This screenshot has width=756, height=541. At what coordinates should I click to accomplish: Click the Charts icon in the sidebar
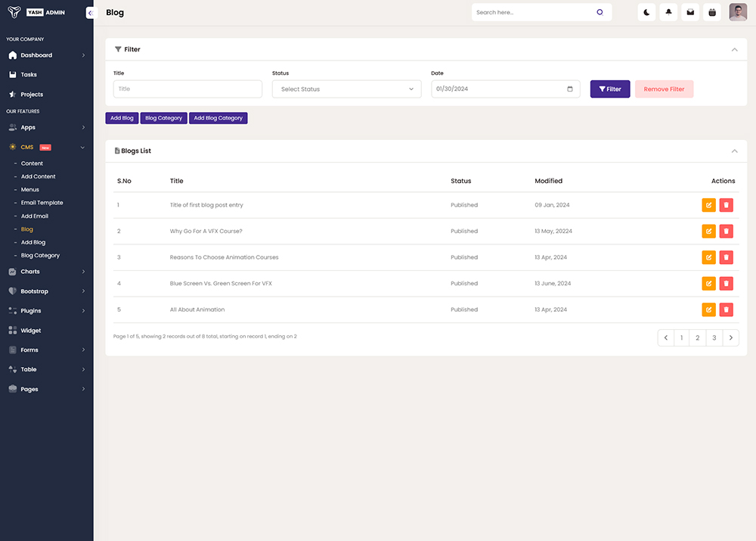point(13,272)
